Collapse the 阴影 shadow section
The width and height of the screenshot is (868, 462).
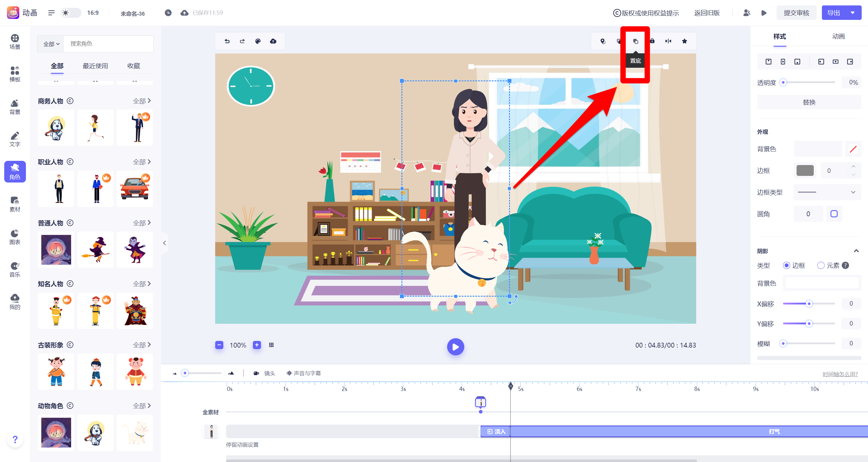pyautogui.click(x=856, y=251)
